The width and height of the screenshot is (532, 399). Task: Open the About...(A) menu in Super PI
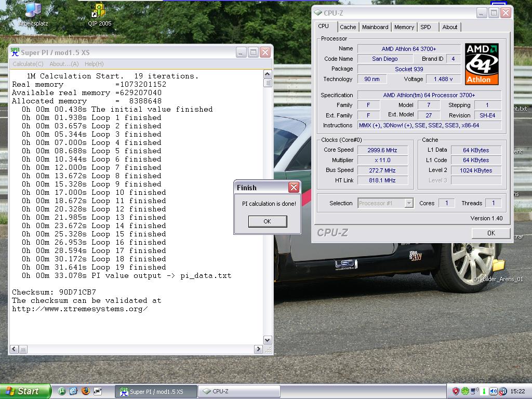pyautogui.click(x=64, y=64)
